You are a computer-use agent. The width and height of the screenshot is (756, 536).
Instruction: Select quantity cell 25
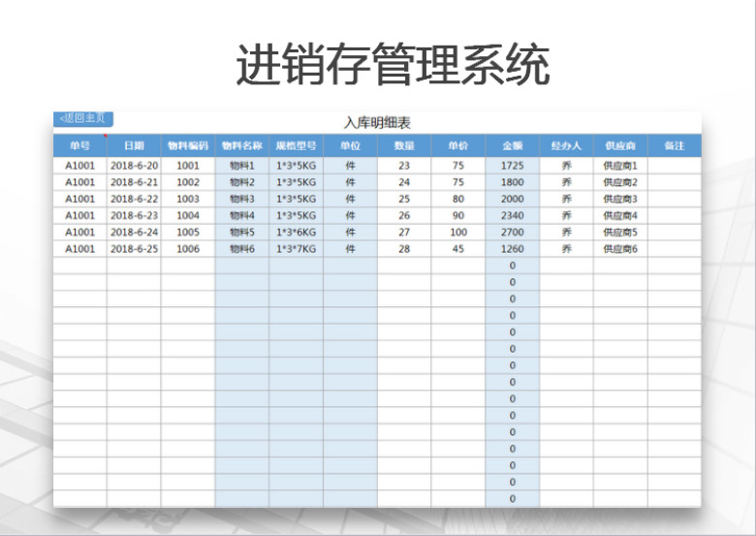tap(404, 199)
